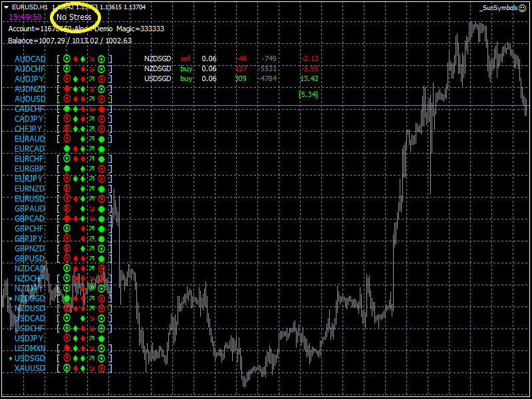
Task: Click the red diamond in EURCAD row
Action: 76,149
